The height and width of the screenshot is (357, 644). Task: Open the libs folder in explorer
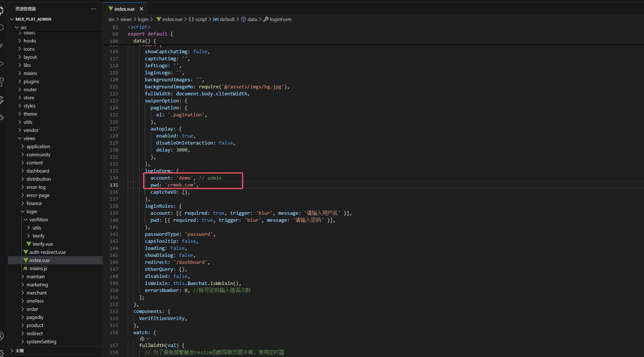(27, 65)
